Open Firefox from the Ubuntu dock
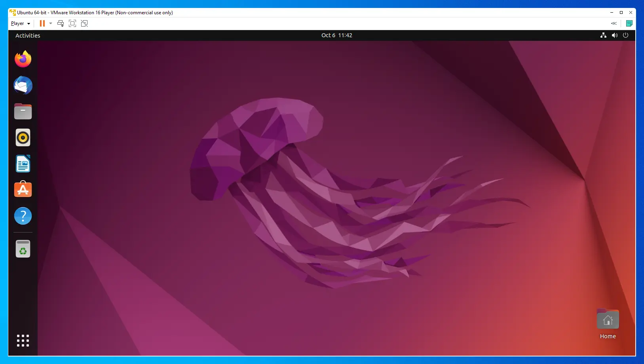The width and height of the screenshot is (644, 364). click(x=23, y=59)
